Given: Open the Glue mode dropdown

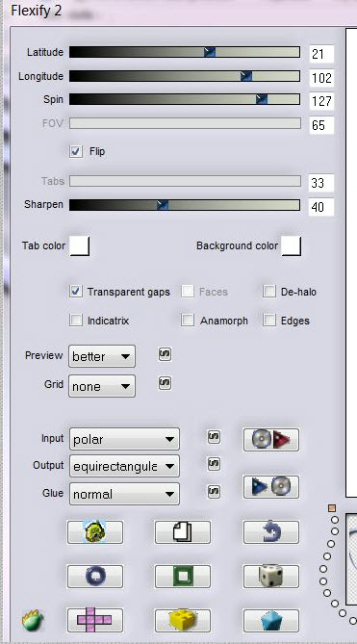Looking at the screenshot, I should tap(124, 494).
